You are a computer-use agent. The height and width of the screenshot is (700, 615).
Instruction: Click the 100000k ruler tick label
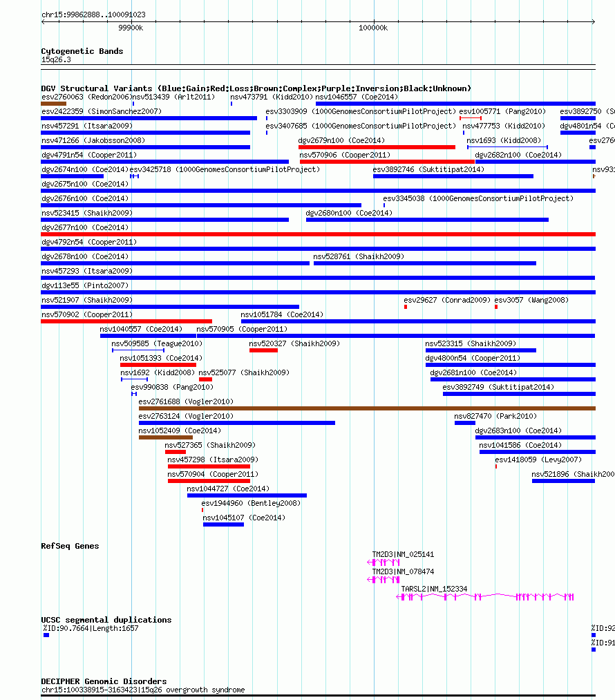pyautogui.click(x=373, y=28)
